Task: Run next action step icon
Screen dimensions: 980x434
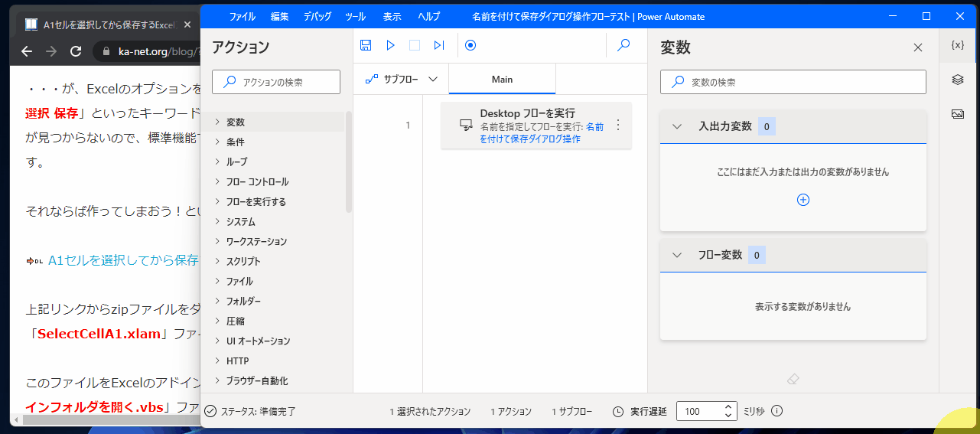Action: click(439, 45)
